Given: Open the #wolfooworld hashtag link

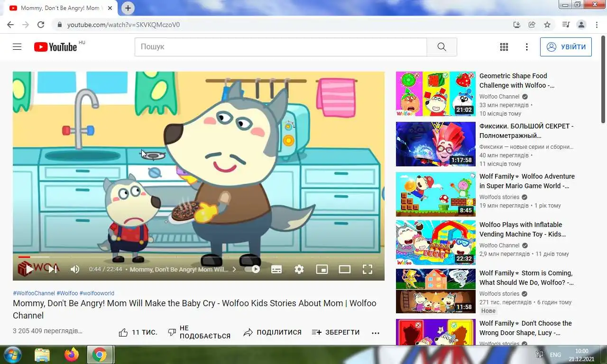Looking at the screenshot, I should [97, 293].
